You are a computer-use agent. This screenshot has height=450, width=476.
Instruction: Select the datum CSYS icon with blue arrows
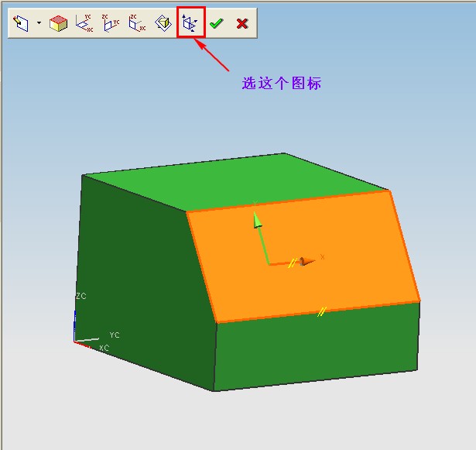pos(190,23)
